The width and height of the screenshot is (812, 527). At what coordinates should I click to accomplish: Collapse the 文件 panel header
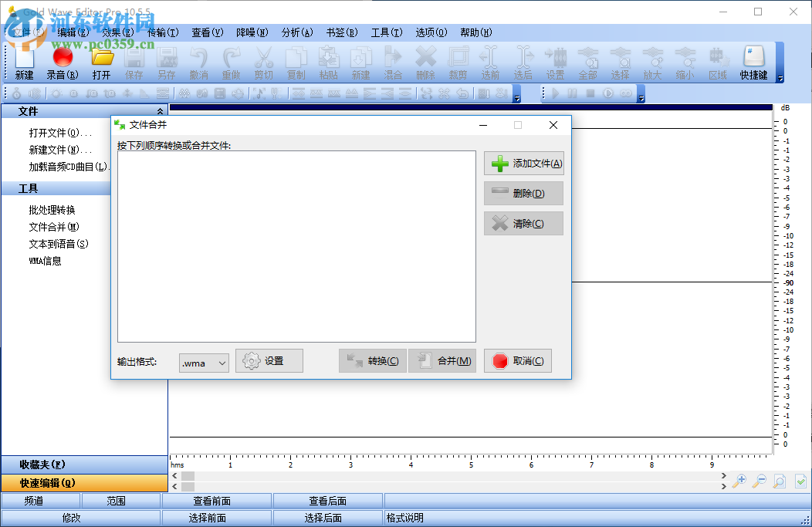pyautogui.click(x=160, y=110)
